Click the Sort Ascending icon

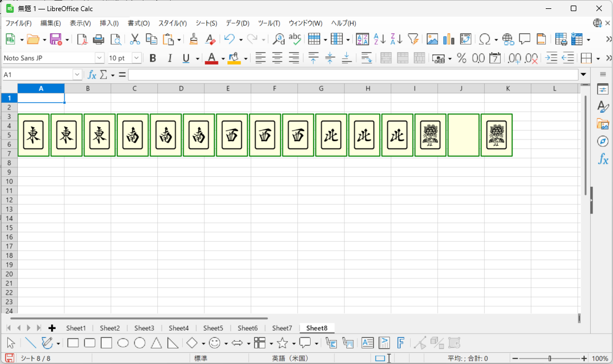tap(380, 39)
